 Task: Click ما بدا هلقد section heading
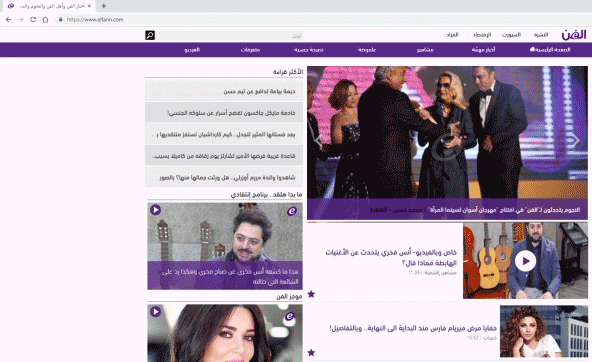tap(267, 194)
